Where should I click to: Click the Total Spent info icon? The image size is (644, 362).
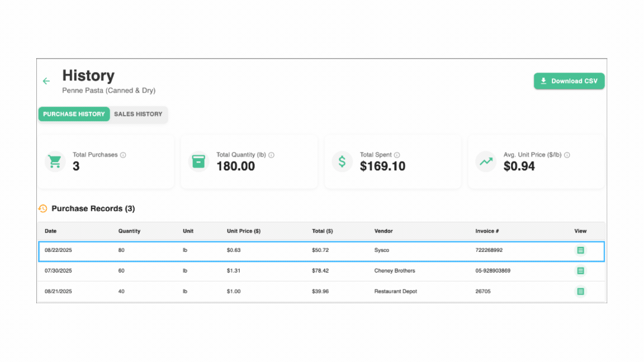(397, 155)
